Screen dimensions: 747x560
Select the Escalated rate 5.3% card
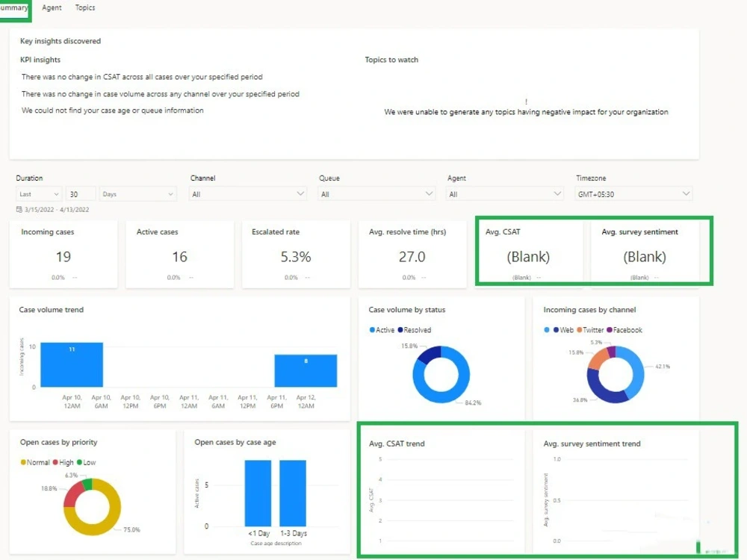[x=296, y=255]
